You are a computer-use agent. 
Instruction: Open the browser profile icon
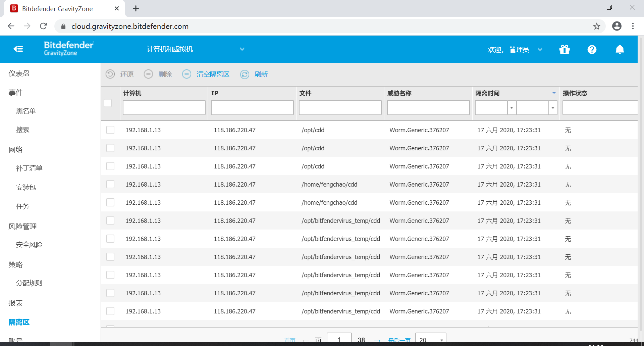[617, 26]
